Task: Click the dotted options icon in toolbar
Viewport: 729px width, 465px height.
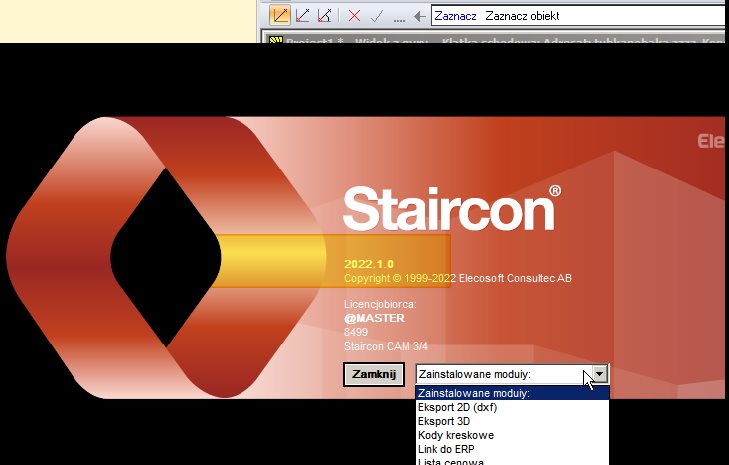Action: [399, 20]
